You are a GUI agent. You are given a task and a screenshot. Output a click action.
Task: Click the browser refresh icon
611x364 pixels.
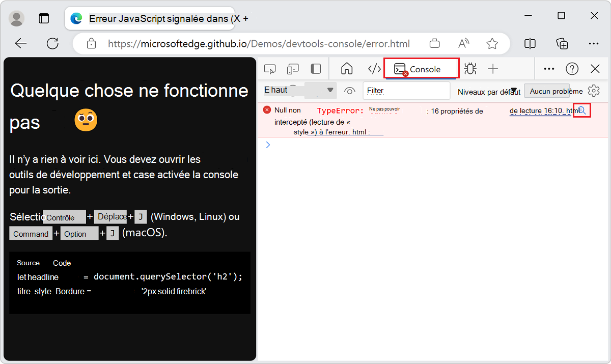click(52, 43)
